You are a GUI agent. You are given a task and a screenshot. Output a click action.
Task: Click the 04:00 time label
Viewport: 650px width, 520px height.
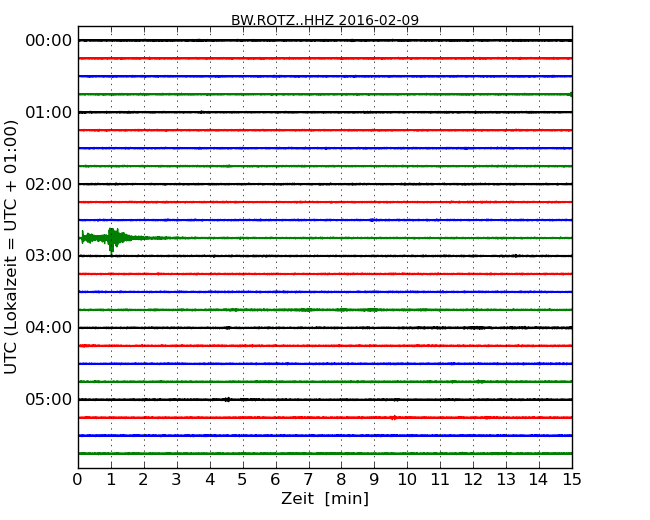49,328
